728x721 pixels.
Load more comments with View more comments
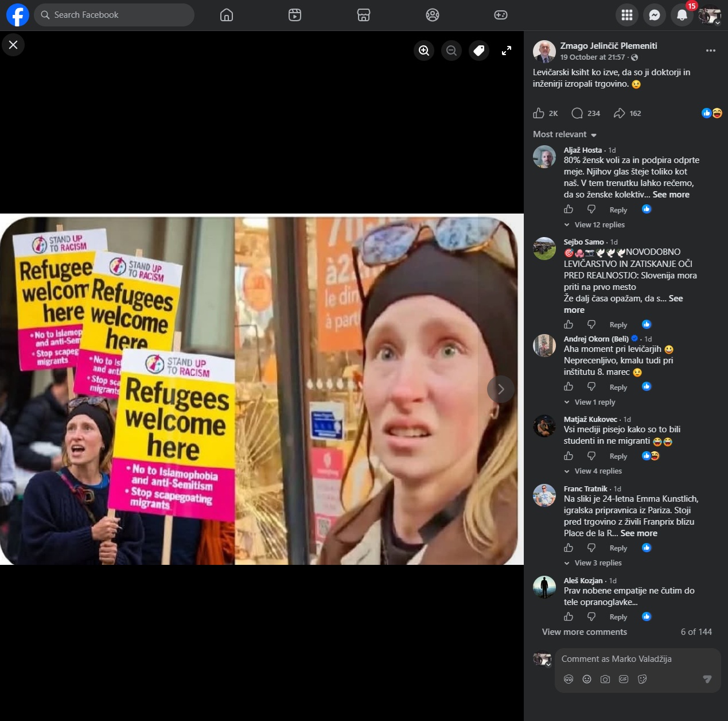pos(585,632)
